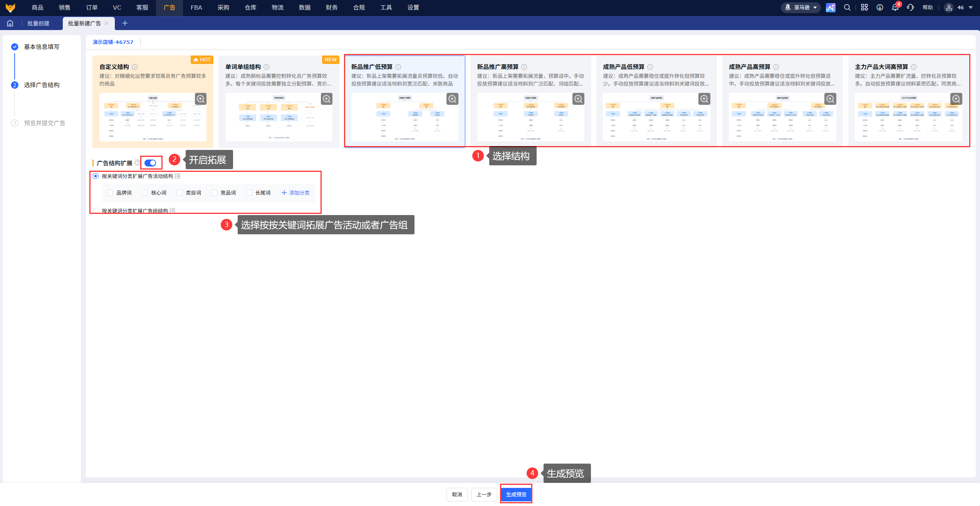Zoom preview of 自定义结构 diagram
This screenshot has height=506, width=980.
pos(200,99)
